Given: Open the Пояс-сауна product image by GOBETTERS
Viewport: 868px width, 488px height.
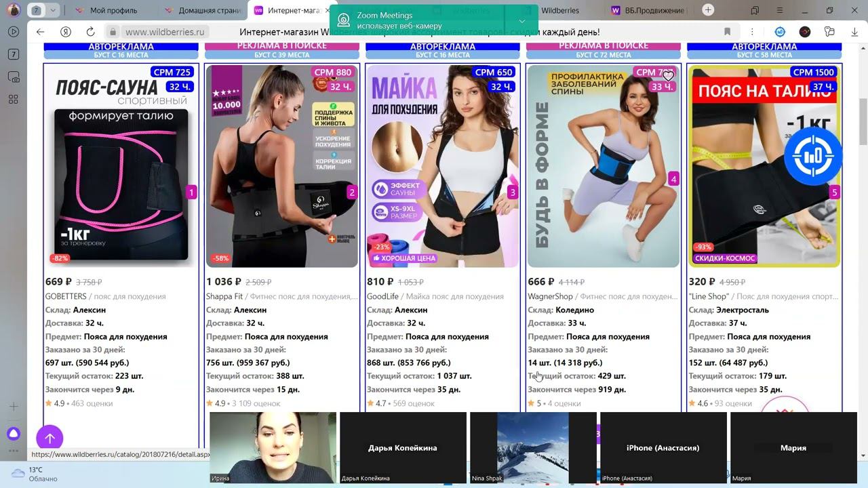Looking at the screenshot, I should 121,166.
